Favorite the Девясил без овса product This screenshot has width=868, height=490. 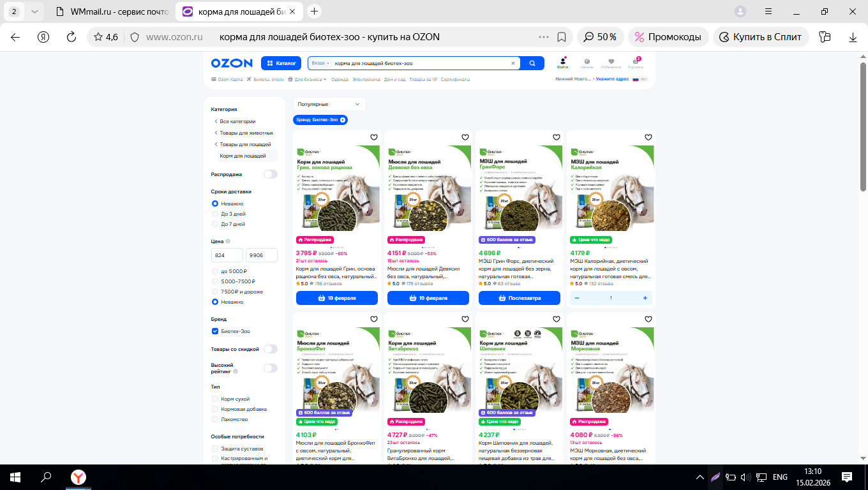click(465, 137)
